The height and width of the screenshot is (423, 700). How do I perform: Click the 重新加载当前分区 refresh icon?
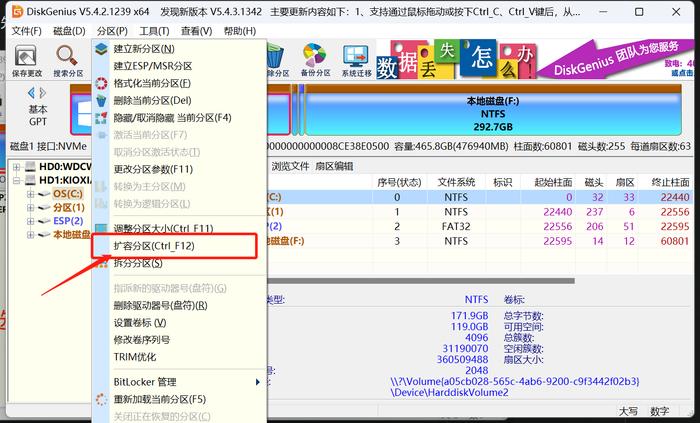point(101,399)
